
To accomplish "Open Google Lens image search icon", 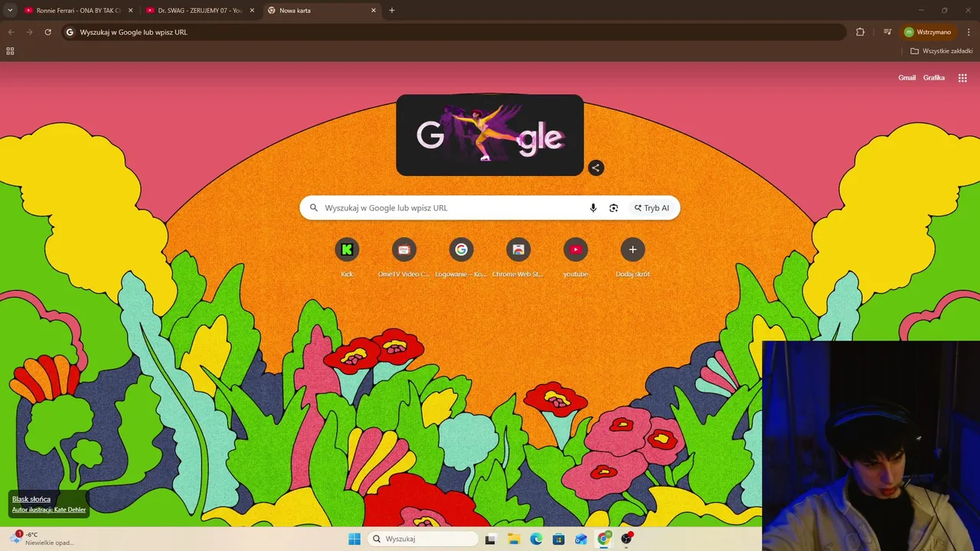I will point(613,208).
